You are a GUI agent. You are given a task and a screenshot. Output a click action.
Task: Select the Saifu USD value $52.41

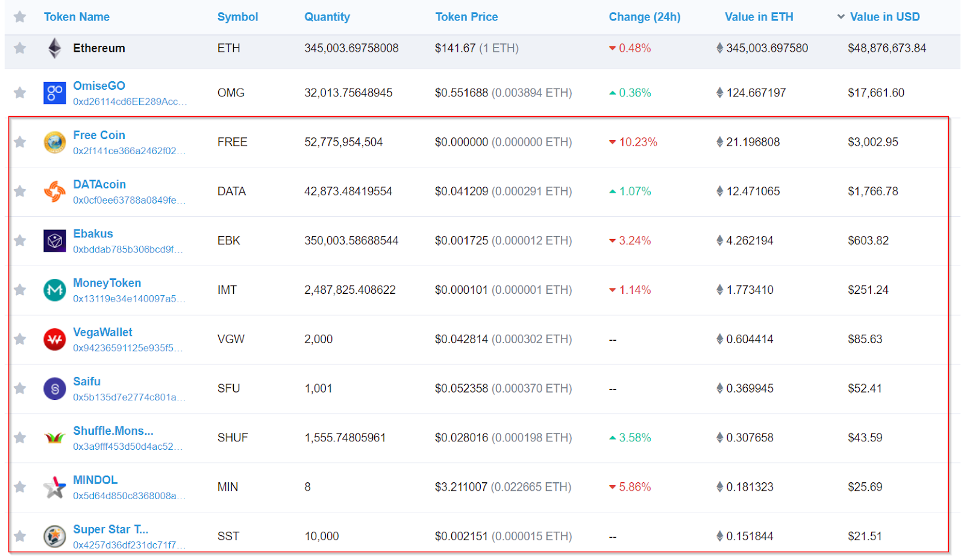[x=865, y=388]
